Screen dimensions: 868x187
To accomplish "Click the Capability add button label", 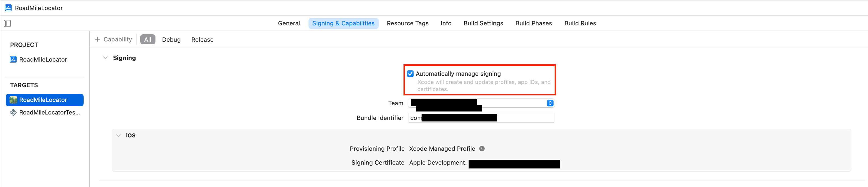I will pos(118,40).
